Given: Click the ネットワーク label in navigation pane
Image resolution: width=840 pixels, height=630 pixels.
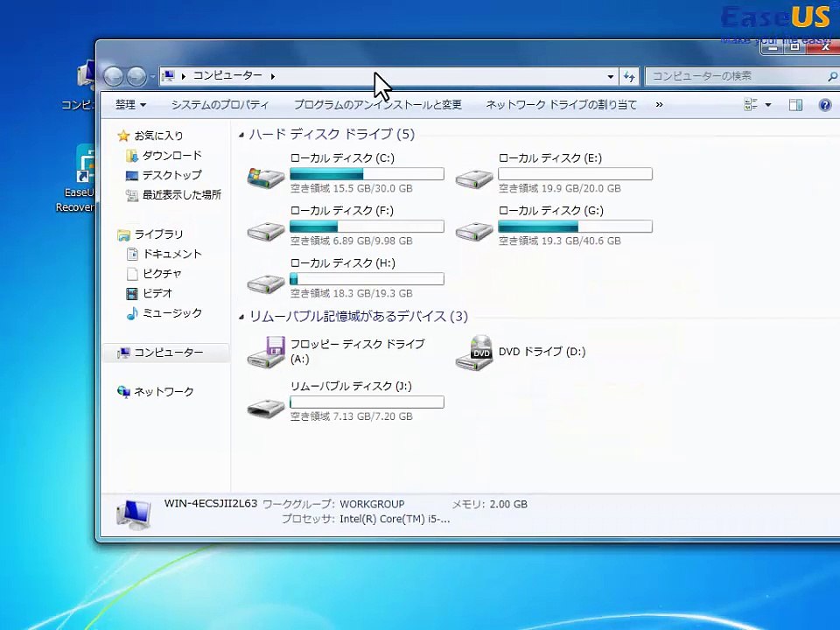Looking at the screenshot, I should point(164,392).
